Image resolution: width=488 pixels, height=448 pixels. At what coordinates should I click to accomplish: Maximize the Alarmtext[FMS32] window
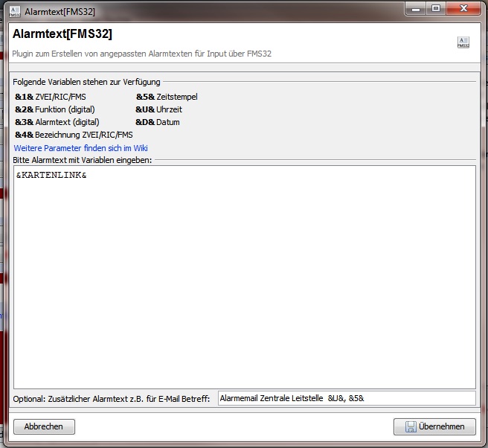(x=436, y=9)
